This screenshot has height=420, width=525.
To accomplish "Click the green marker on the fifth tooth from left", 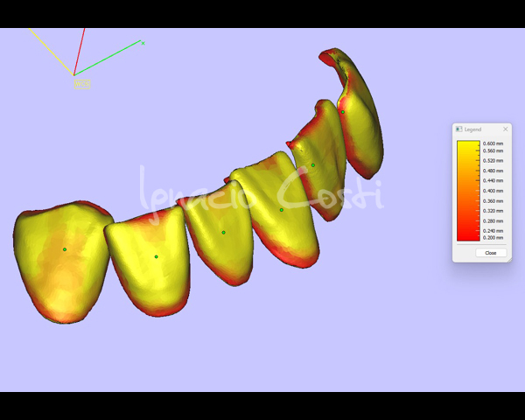I will pos(312,165).
